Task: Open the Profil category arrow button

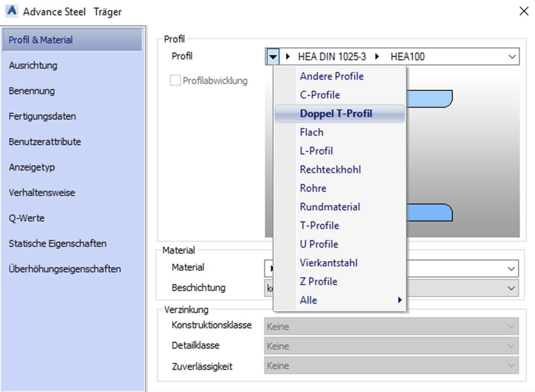Action: tap(272, 57)
